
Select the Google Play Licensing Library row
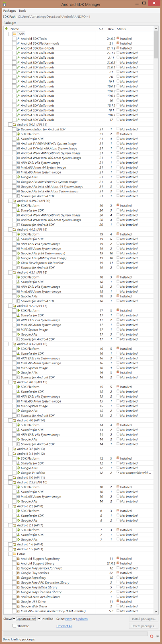tap(79, 592)
